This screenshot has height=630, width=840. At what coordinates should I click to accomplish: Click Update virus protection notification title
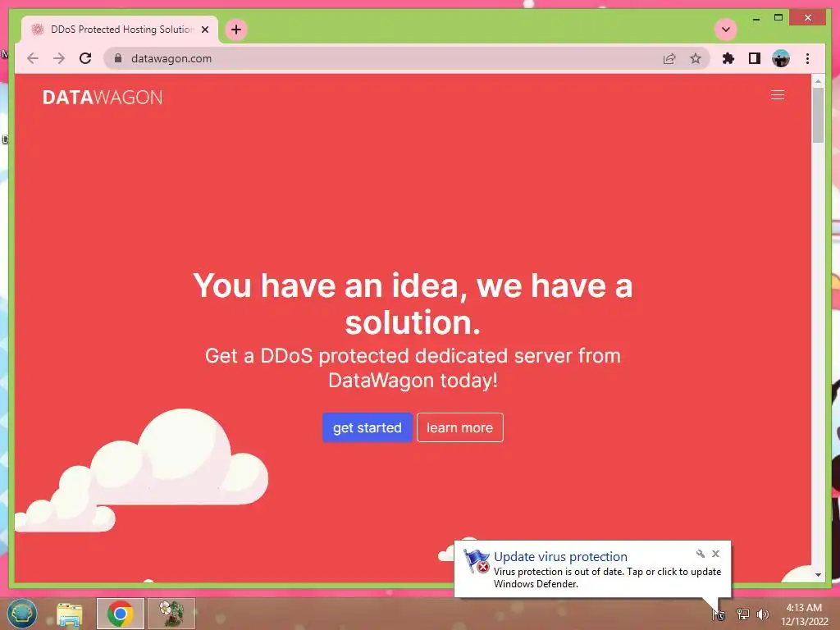[x=560, y=557]
